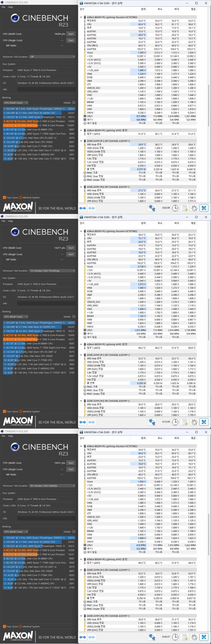Close sensors with blue X near timer 0:44:37
Screen dimensions: 211x644
point(204,637)
